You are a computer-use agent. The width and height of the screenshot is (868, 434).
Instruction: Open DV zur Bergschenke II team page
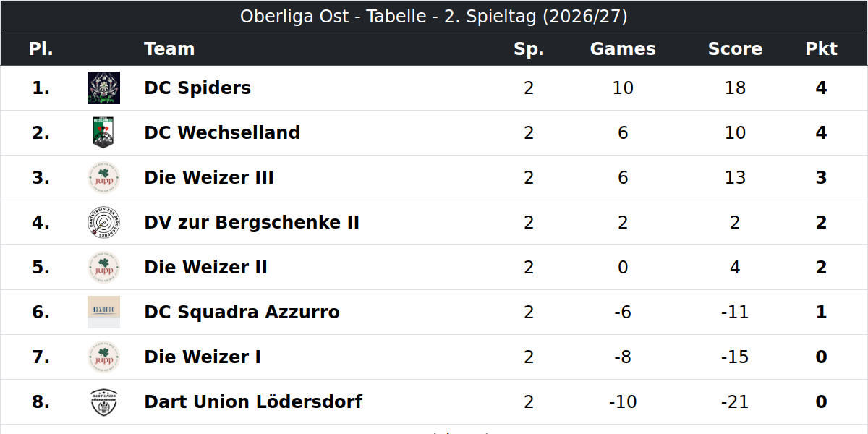(252, 223)
